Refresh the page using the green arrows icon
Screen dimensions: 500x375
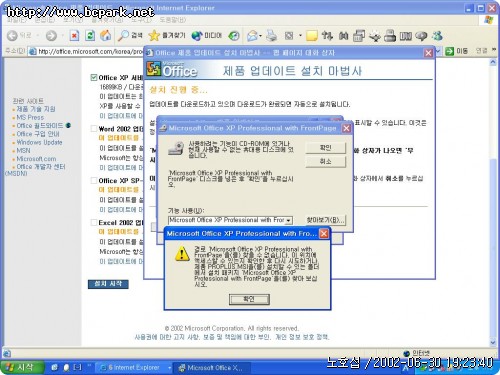pyautogui.click(x=90, y=36)
